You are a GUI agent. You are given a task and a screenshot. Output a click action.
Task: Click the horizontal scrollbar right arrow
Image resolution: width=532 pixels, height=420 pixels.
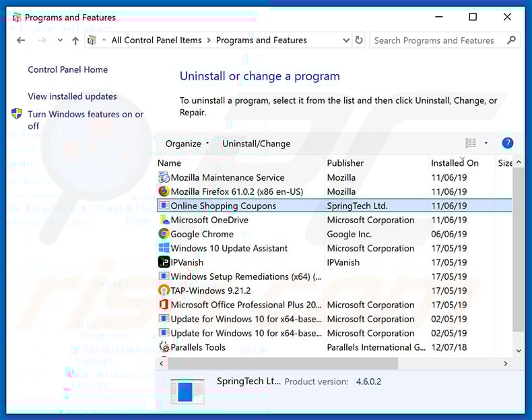(x=505, y=363)
